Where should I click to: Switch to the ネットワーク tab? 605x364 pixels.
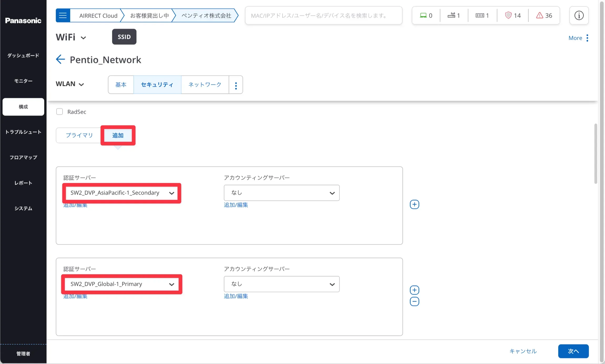205,85
